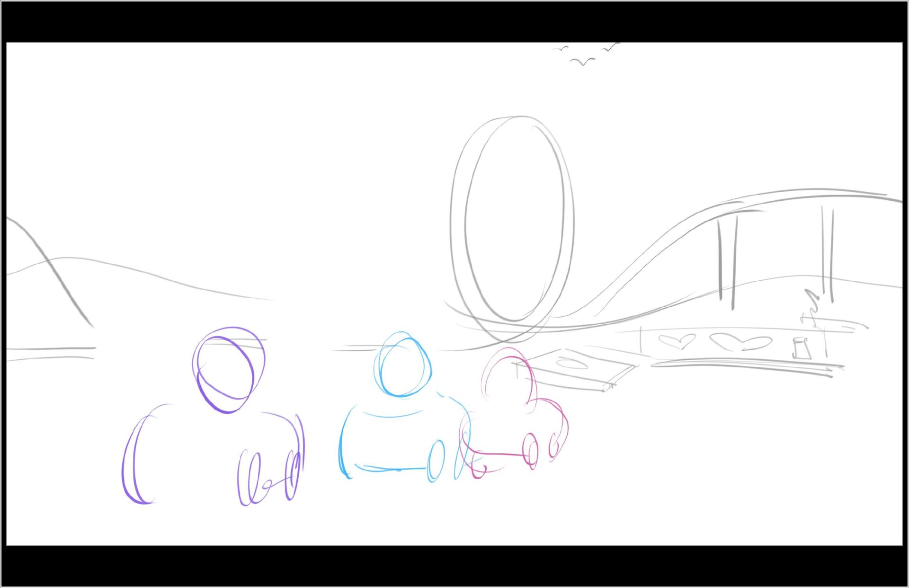Click the blue car's wheel

point(436,461)
